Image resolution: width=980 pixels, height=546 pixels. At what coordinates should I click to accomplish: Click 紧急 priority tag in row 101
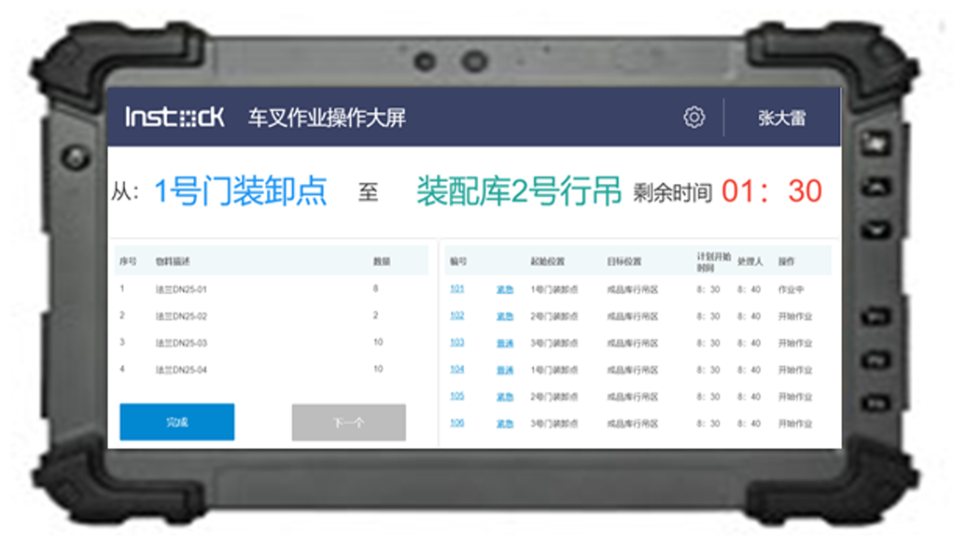click(x=505, y=290)
